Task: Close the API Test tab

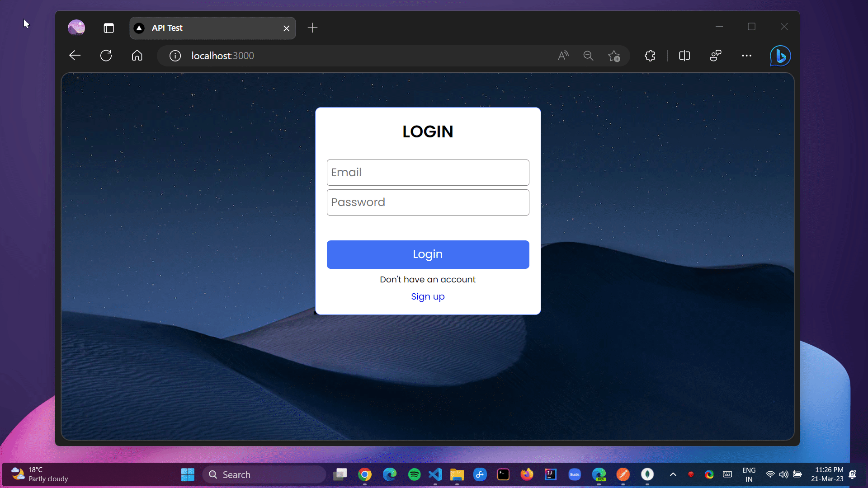Action: [286, 28]
